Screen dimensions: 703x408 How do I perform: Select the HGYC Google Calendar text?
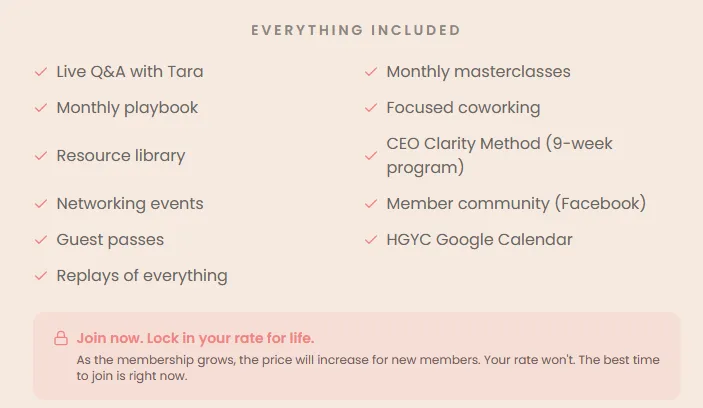[479, 240]
